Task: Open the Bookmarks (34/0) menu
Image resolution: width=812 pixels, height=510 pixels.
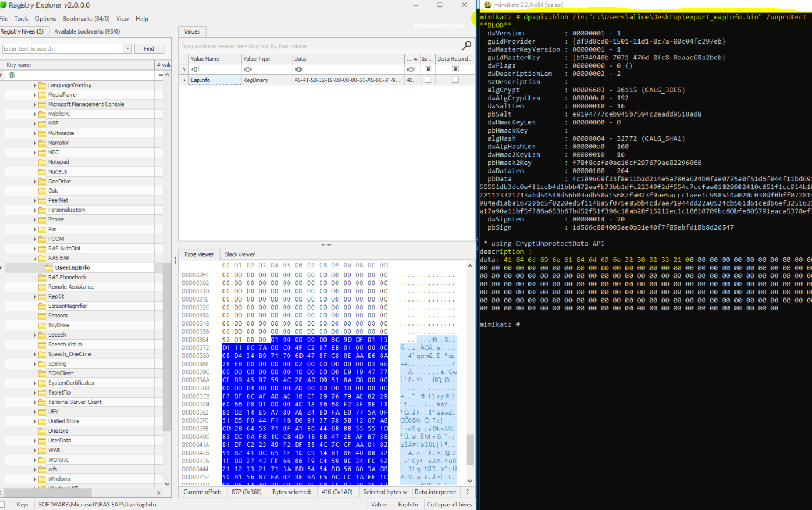Action: [86, 19]
